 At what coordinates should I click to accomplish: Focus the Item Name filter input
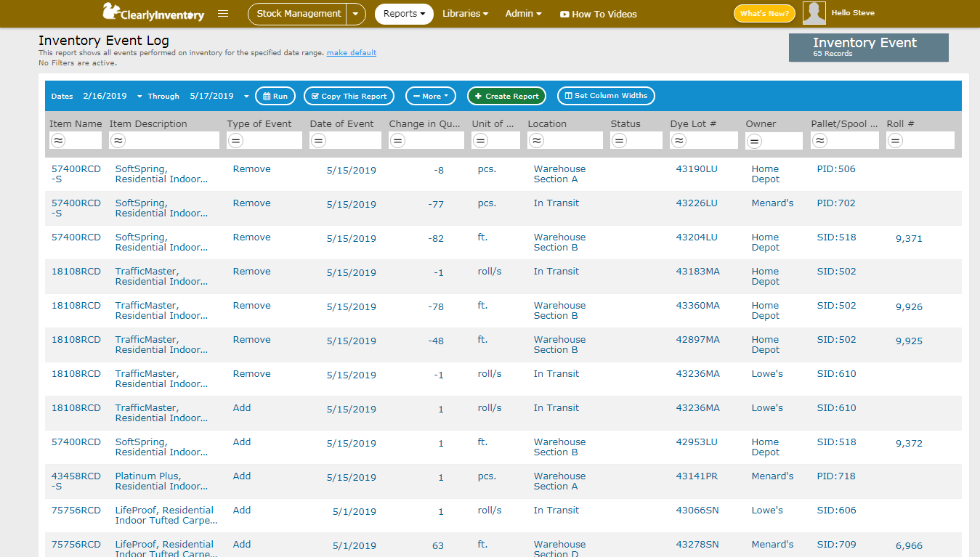tap(76, 141)
